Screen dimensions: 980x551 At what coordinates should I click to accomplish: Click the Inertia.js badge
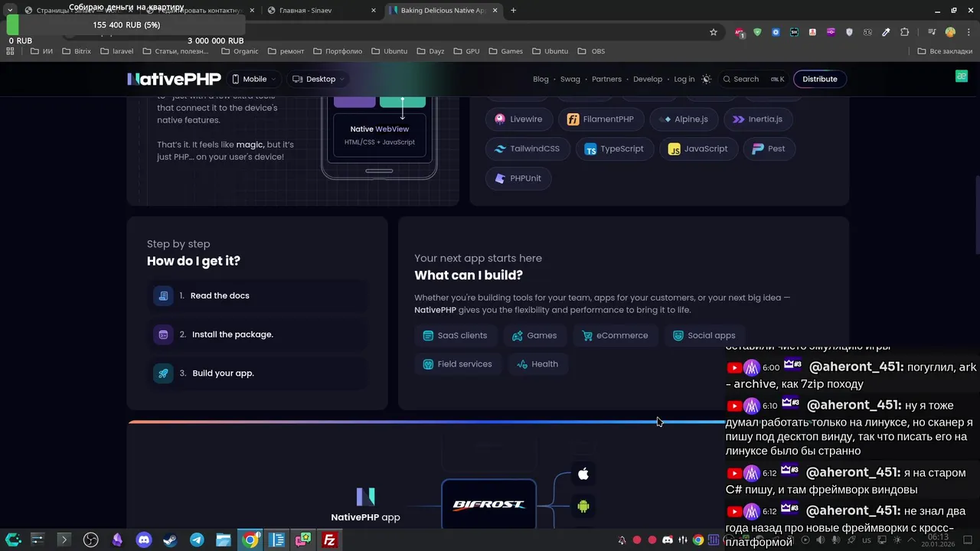[x=757, y=119]
